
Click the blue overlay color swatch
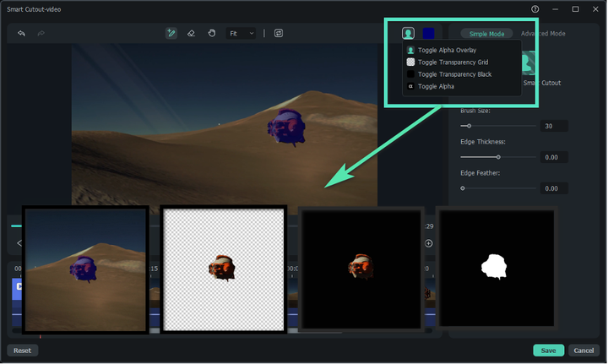click(x=429, y=34)
